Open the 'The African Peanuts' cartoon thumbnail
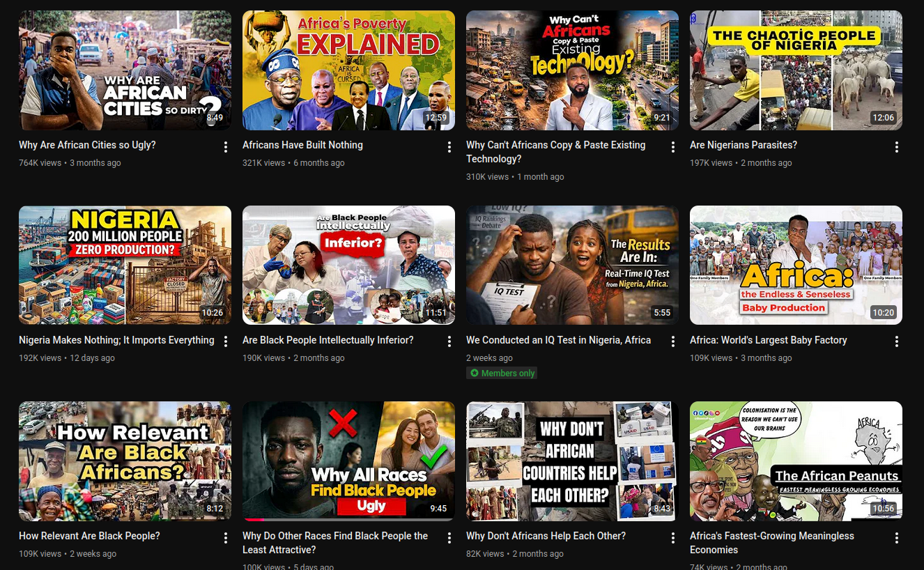 point(796,460)
